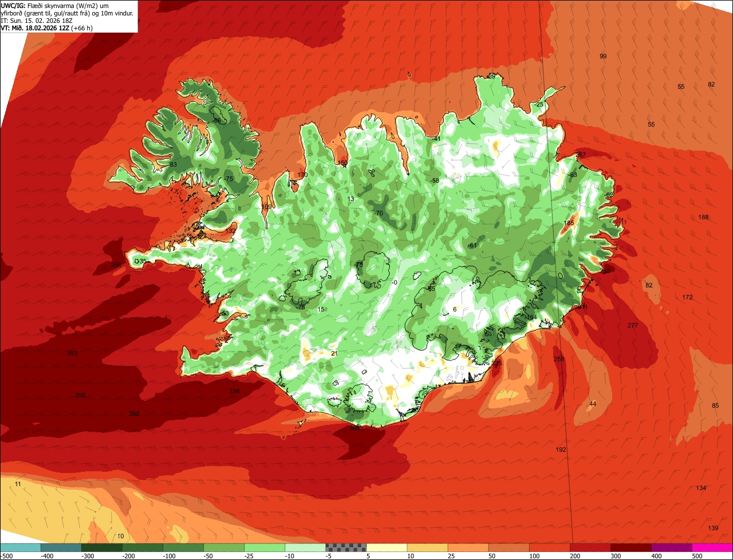Pick the -100 to -50 green legend swatch
This screenshot has height=560, width=733.
183,547
